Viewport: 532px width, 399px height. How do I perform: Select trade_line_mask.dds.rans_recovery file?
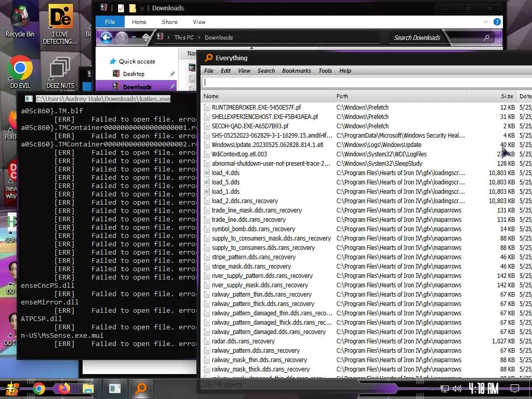click(257, 210)
